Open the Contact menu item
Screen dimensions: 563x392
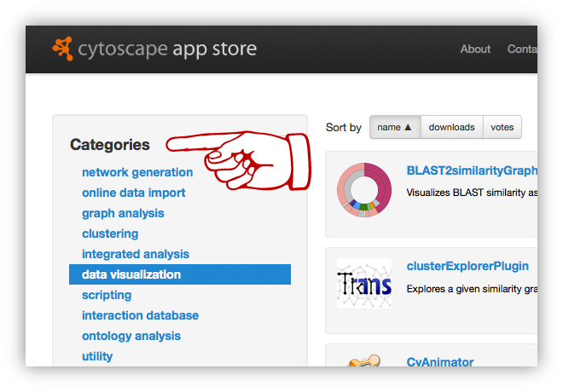pos(522,49)
